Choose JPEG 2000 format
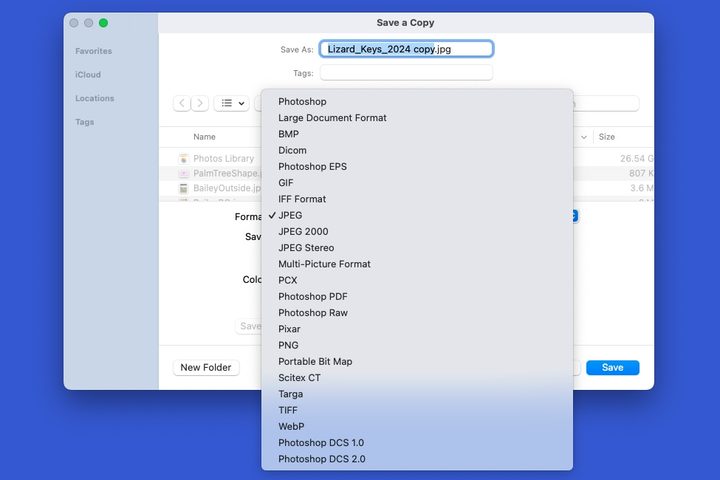Image resolution: width=720 pixels, height=480 pixels. (417, 232)
